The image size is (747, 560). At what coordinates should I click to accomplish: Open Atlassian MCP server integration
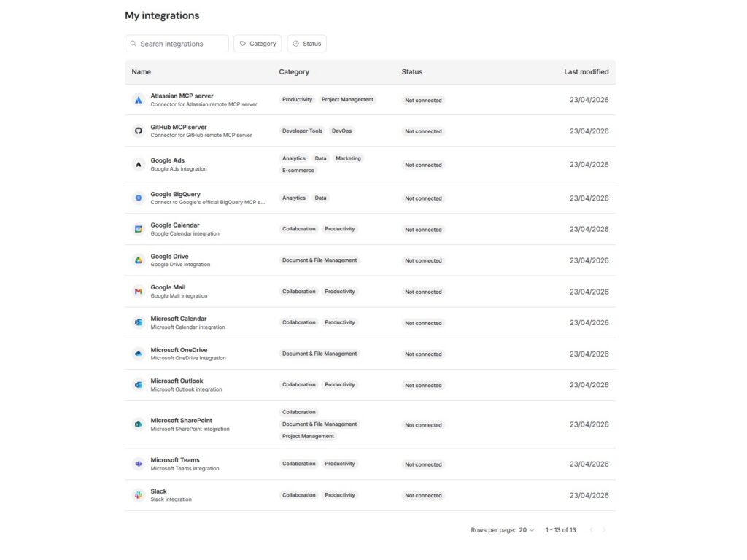(x=182, y=96)
